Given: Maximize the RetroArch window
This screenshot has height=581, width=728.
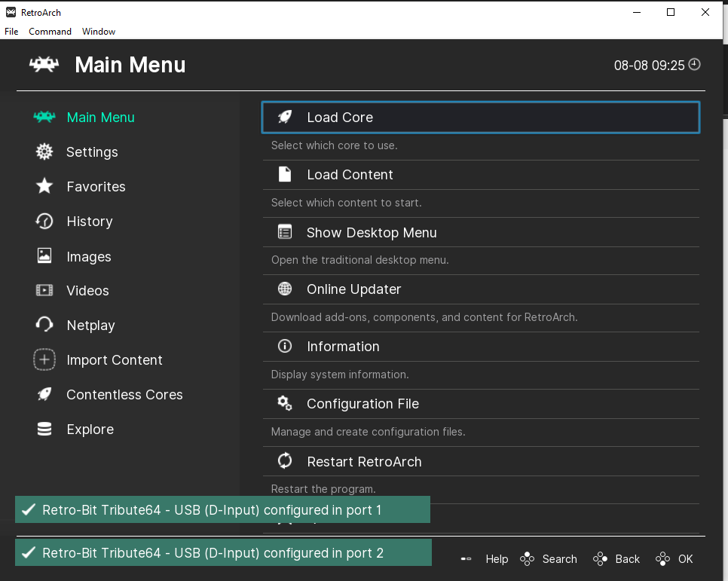Looking at the screenshot, I should [671, 12].
